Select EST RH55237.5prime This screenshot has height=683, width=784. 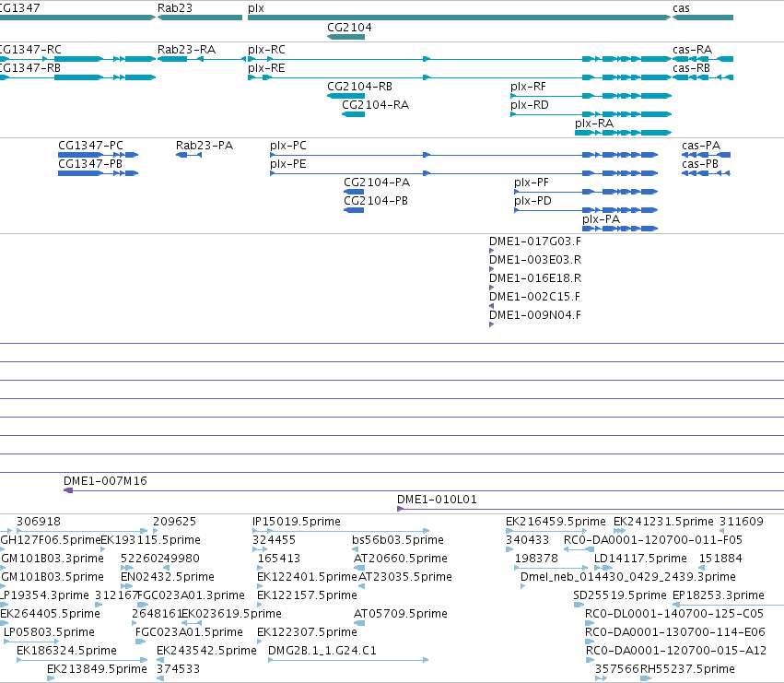click(x=687, y=670)
